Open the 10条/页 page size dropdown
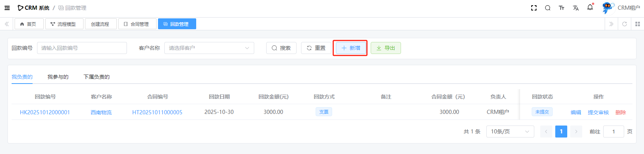Viewport: 644px width, 154px height. coord(510,132)
